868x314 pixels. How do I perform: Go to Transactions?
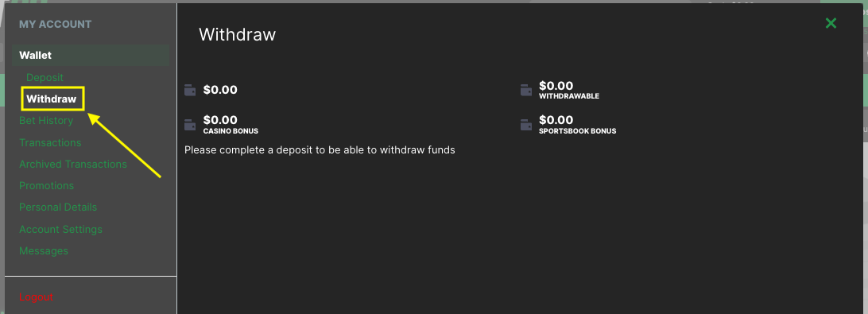(x=50, y=143)
